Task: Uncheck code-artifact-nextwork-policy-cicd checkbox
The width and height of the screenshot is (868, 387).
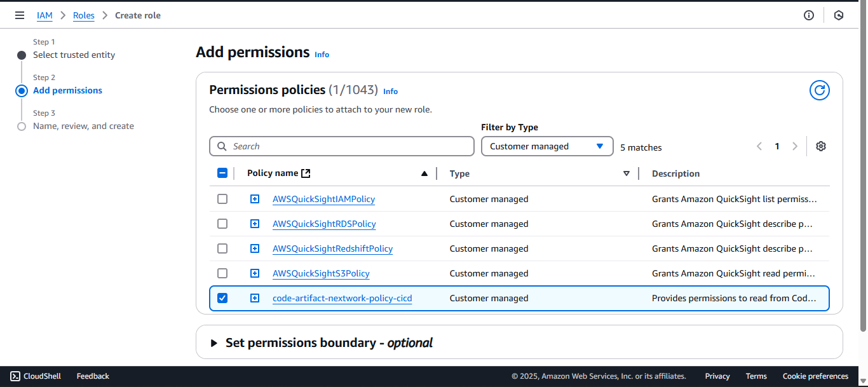Action: click(222, 298)
